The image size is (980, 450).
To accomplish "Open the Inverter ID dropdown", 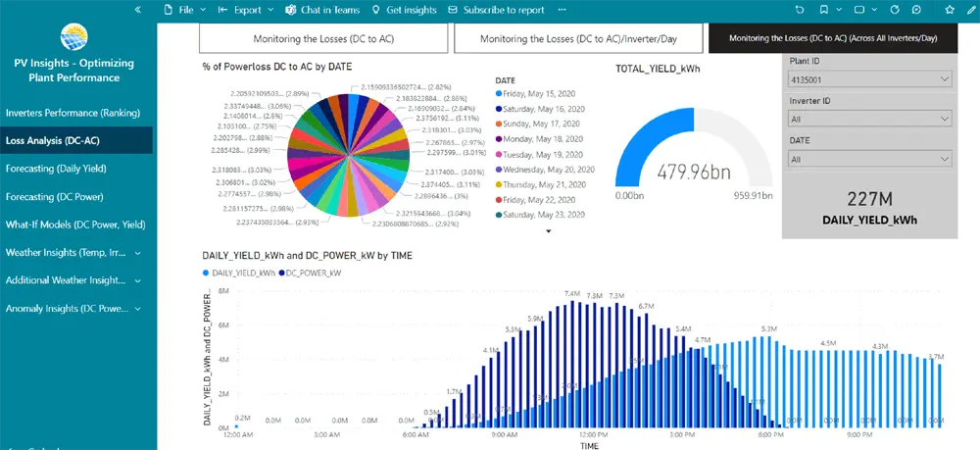I will coord(870,119).
